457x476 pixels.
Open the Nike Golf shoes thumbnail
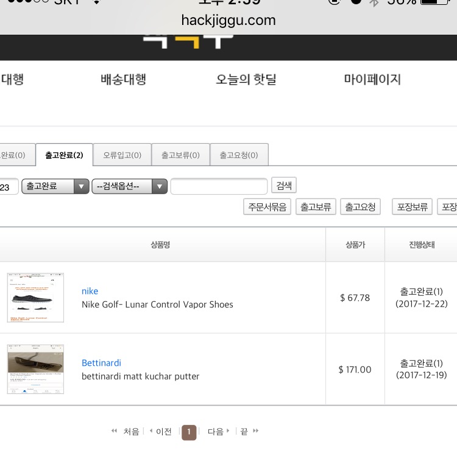[35, 298]
